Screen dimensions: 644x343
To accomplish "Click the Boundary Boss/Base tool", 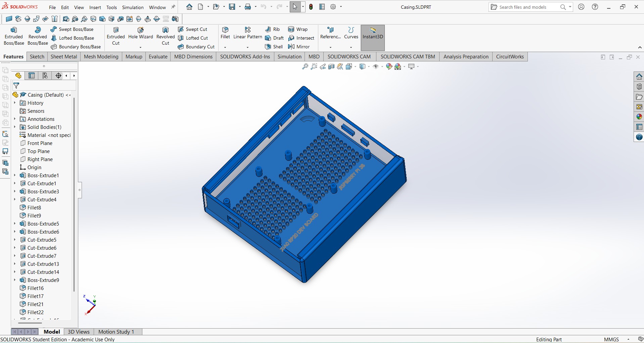I will click(x=76, y=47).
